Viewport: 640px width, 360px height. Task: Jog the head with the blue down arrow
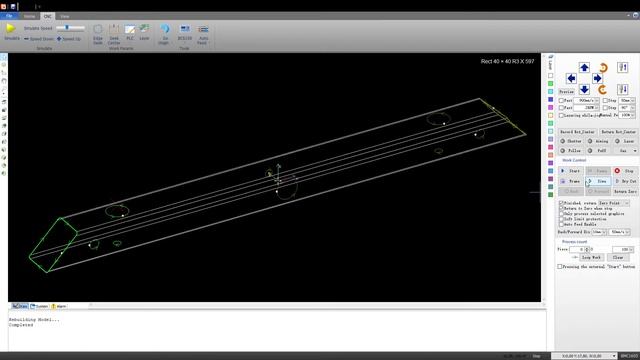[x=584, y=89]
